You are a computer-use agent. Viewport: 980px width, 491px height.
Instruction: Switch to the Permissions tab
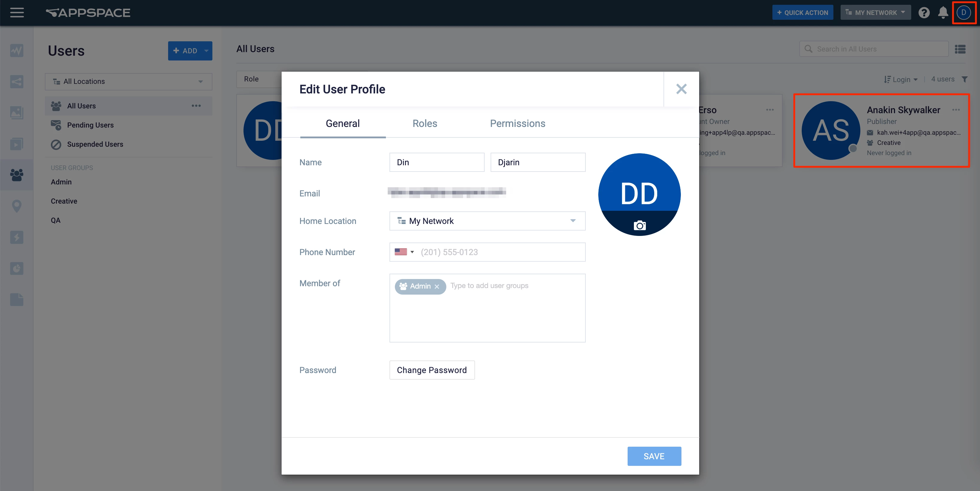(x=518, y=123)
